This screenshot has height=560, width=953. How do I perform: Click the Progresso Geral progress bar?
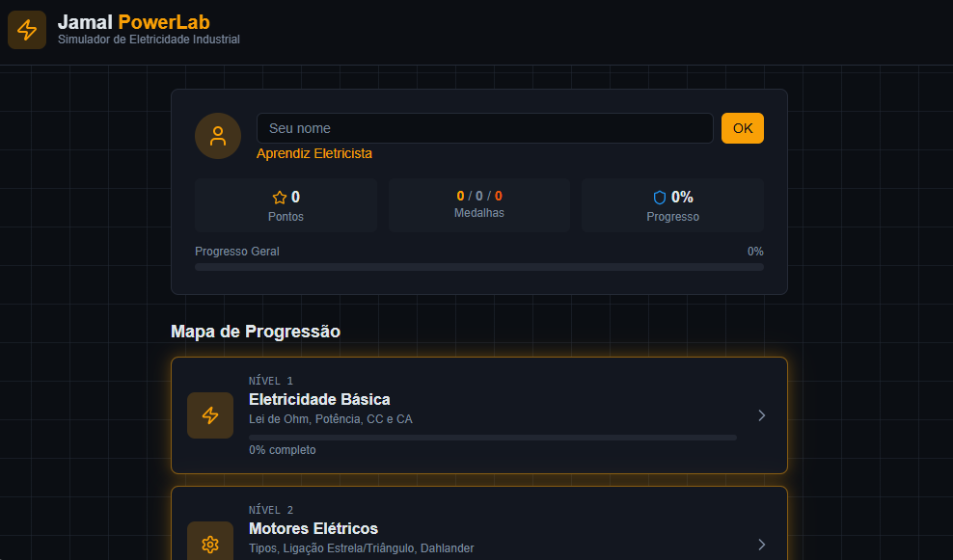[x=478, y=267]
